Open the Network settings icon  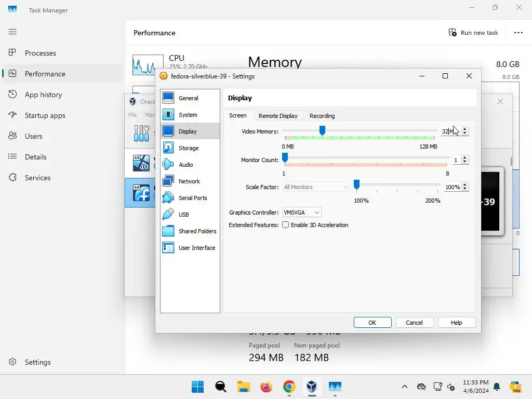pos(168,181)
